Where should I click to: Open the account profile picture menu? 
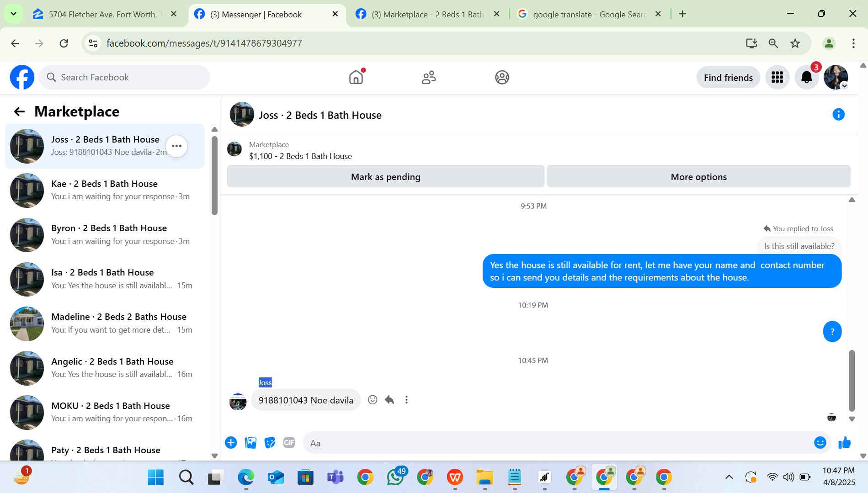click(x=836, y=77)
